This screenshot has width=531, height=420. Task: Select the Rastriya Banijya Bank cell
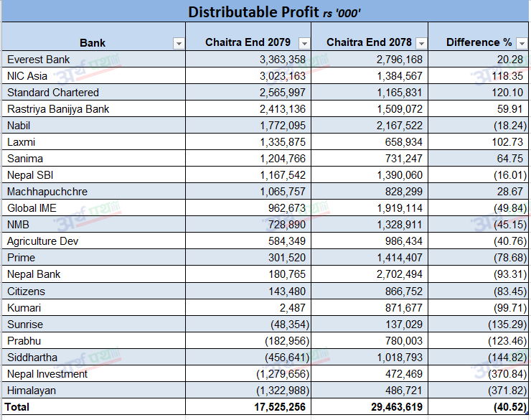point(94,109)
